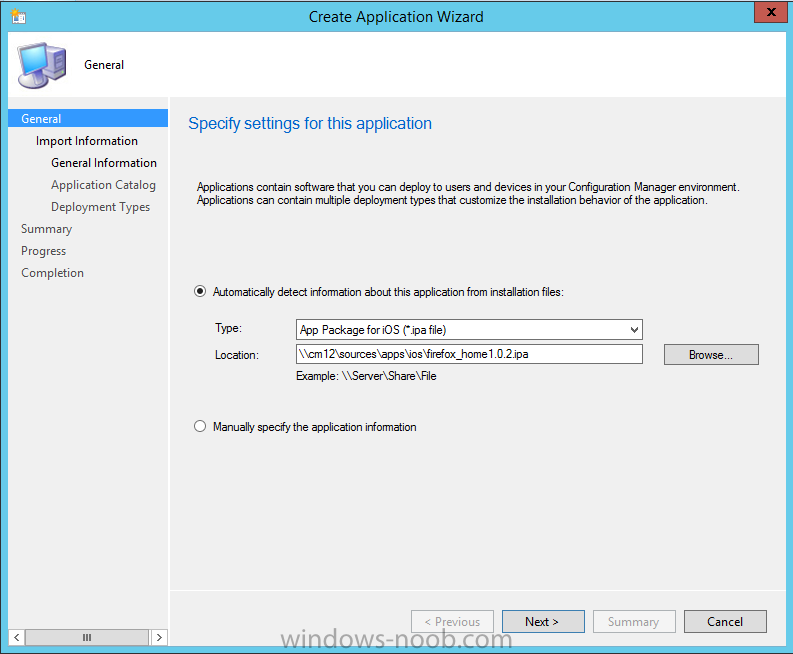Click the 'Location:' label
The width and height of the screenshot is (793, 654).
tap(237, 355)
